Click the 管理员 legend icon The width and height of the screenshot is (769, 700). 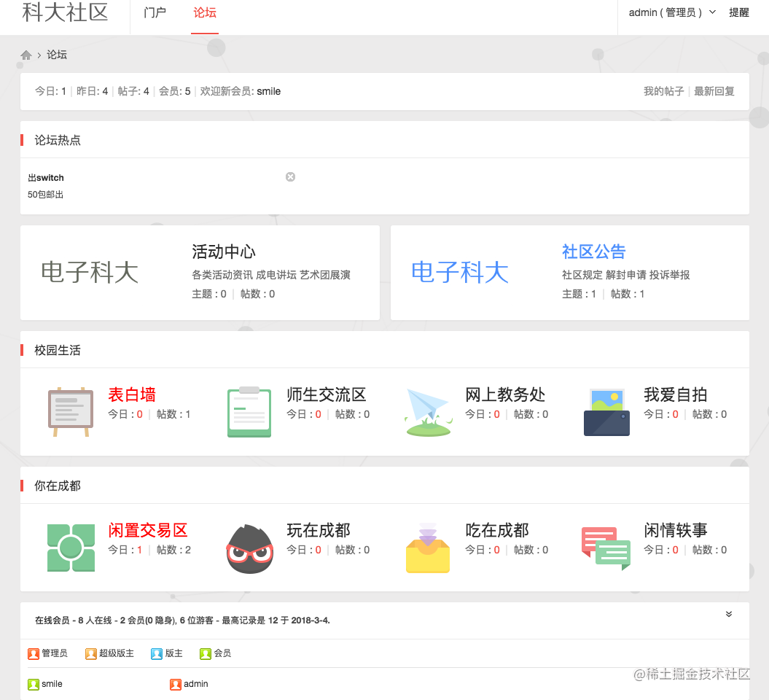pyautogui.click(x=34, y=653)
